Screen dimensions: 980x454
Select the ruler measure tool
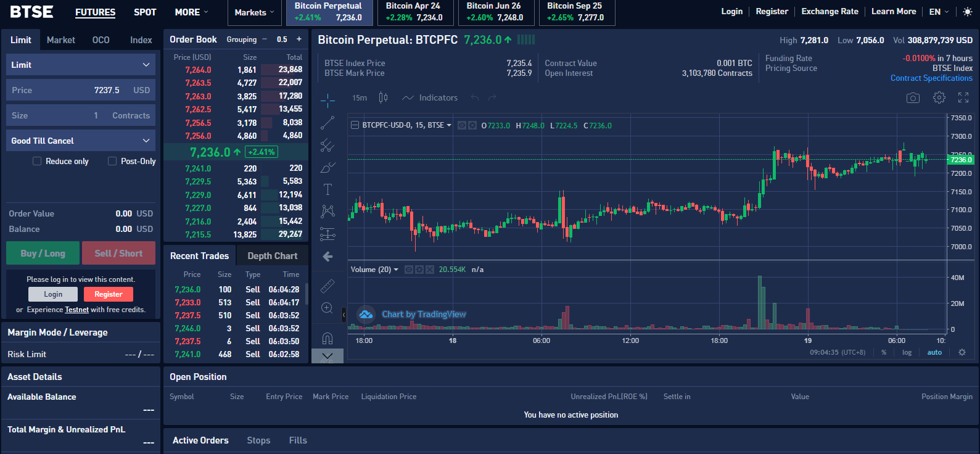[x=327, y=286]
